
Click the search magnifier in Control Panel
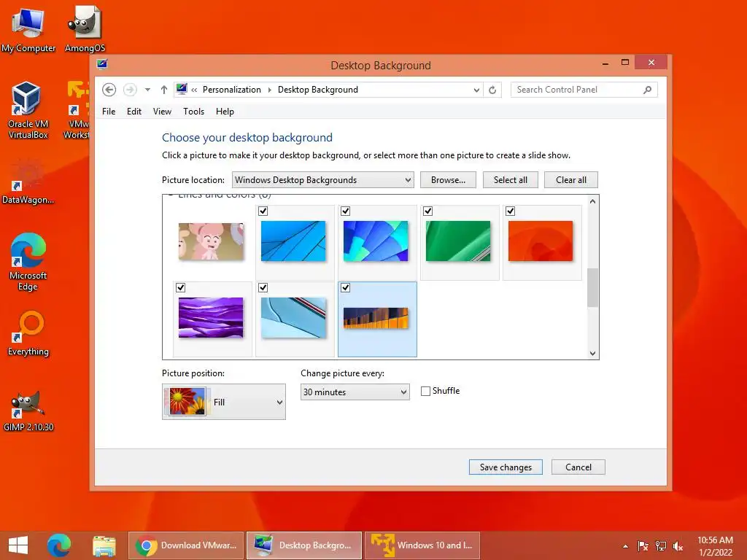[647, 90]
